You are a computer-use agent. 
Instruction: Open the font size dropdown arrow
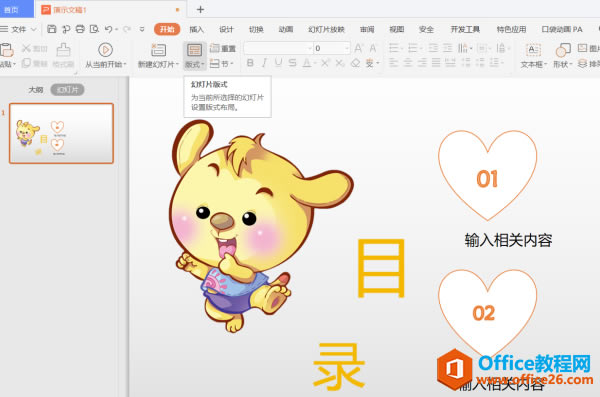pyautogui.click(x=347, y=48)
